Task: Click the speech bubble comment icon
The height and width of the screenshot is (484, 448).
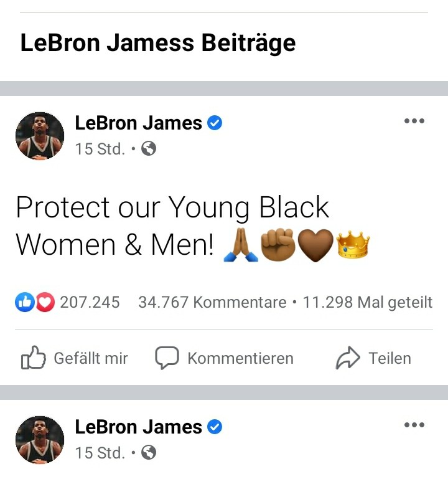Action: 167,358
